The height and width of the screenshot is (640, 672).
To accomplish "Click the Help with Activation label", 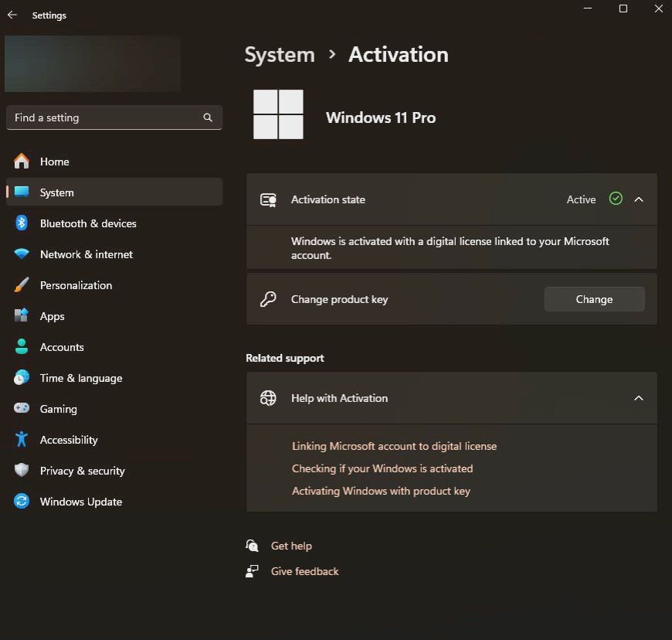I will pos(339,398).
